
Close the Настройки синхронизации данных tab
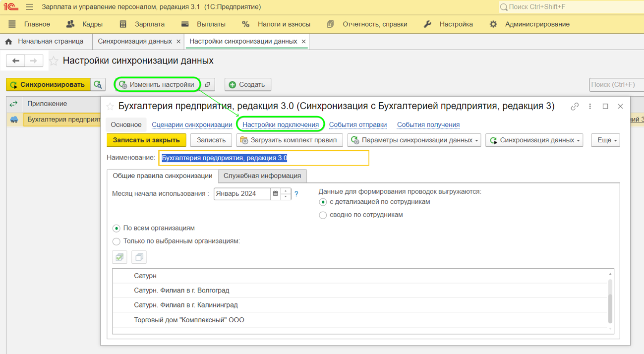pos(304,42)
